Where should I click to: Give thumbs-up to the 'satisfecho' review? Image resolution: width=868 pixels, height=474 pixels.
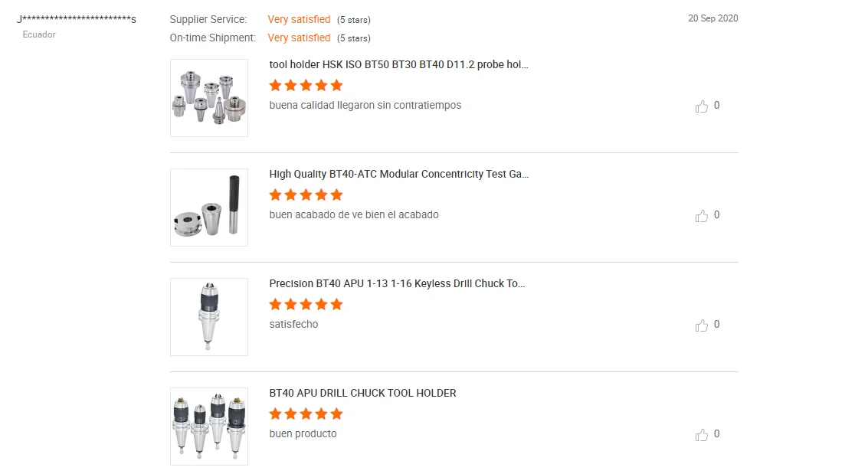(702, 325)
